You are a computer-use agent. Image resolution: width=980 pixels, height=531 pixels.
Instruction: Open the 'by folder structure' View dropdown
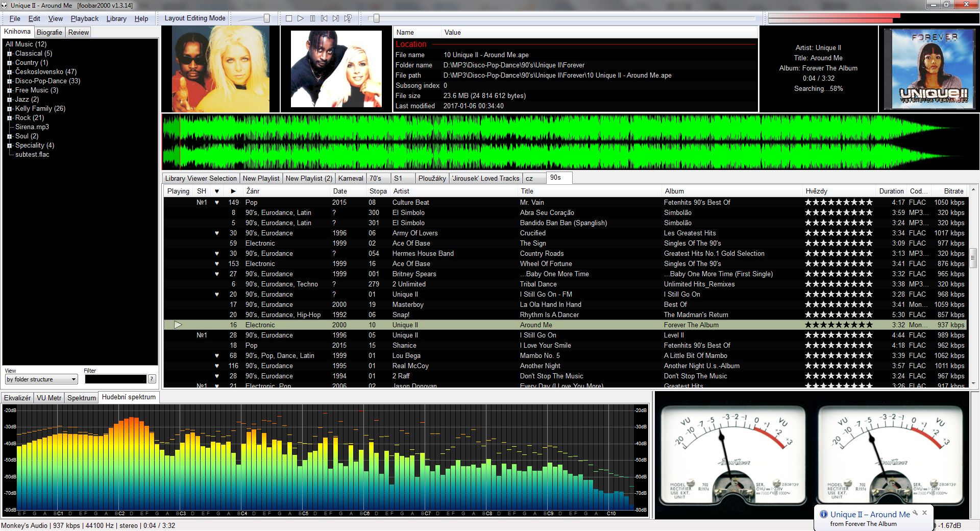40,379
